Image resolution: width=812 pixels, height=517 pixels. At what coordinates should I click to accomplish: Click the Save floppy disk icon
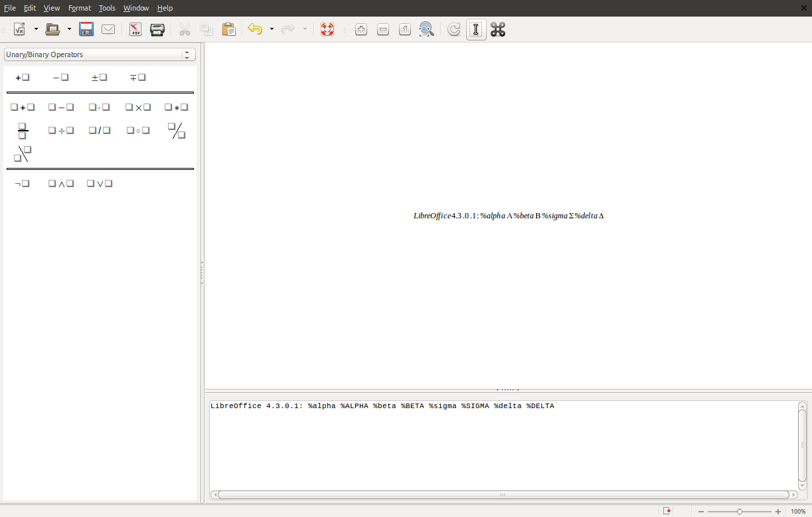[x=86, y=29]
